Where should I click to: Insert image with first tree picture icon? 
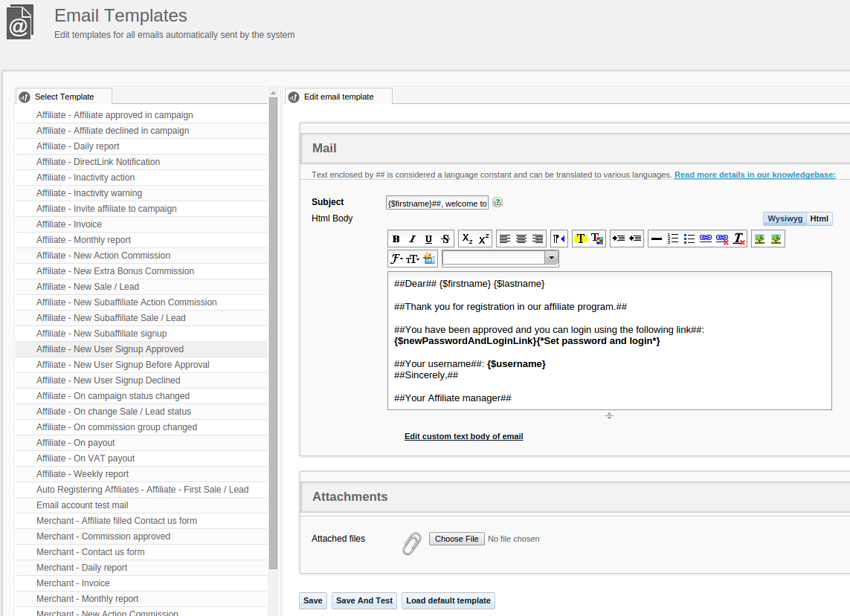[x=759, y=239]
